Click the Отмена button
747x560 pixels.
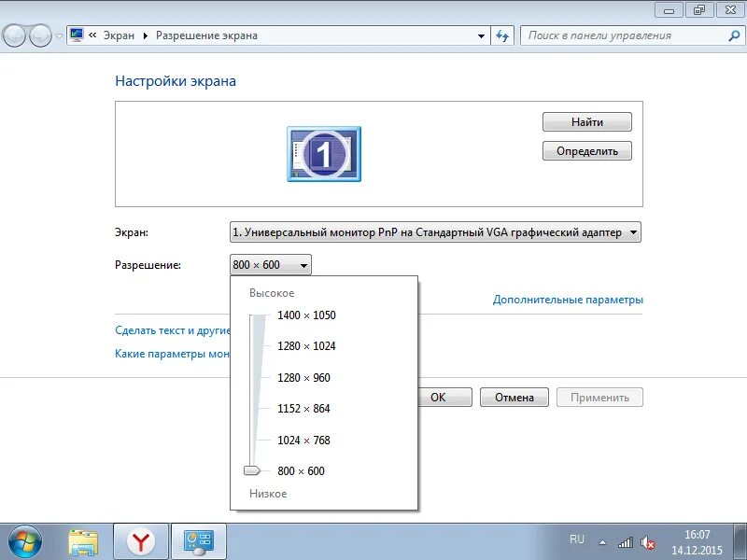coord(514,398)
